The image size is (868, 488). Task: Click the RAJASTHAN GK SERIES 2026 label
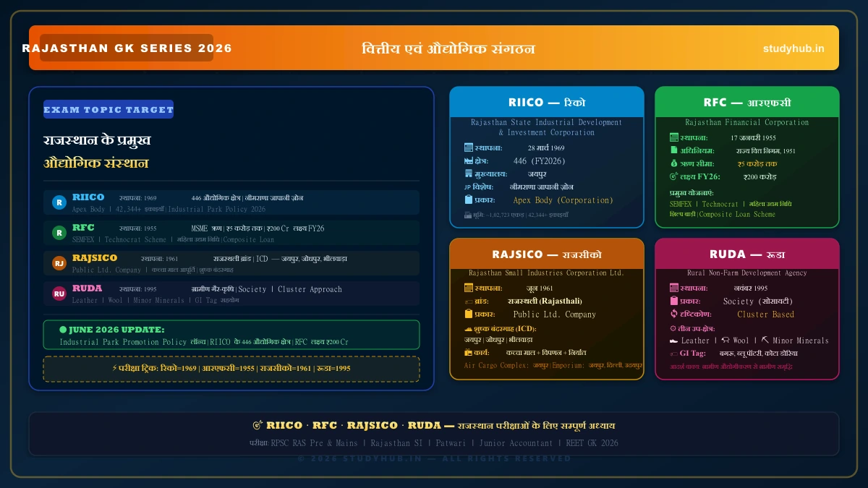tap(127, 48)
